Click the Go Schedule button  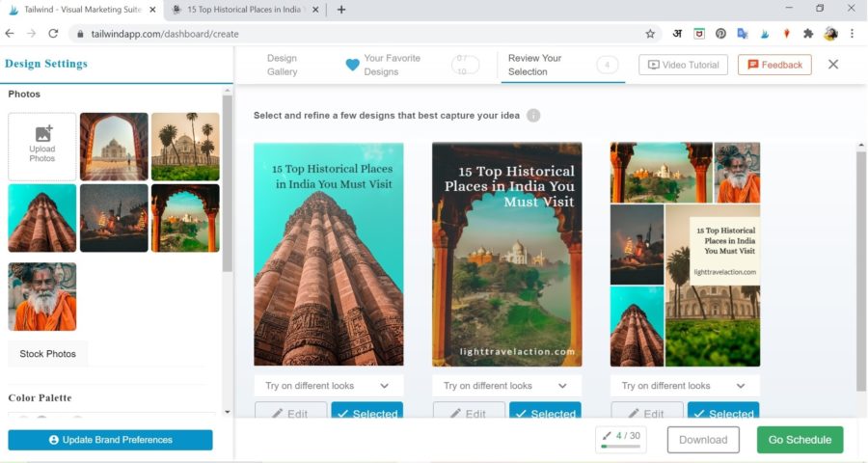point(800,440)
